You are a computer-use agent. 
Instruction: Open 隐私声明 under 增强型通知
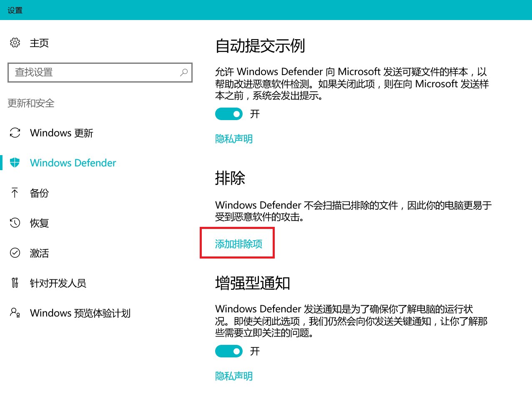(233, 376)
